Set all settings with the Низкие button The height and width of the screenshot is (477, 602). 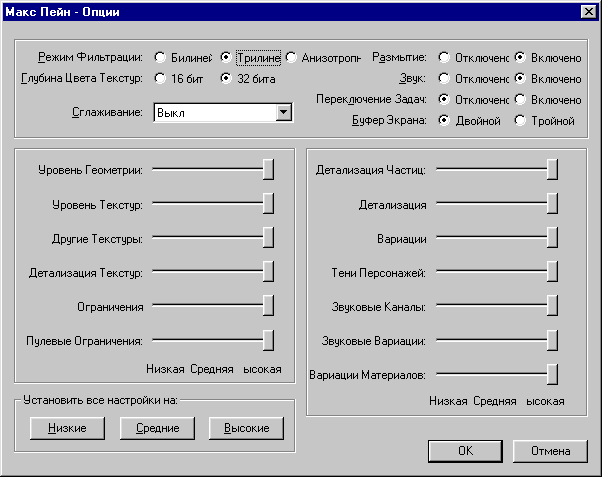[x=67, y=428]
